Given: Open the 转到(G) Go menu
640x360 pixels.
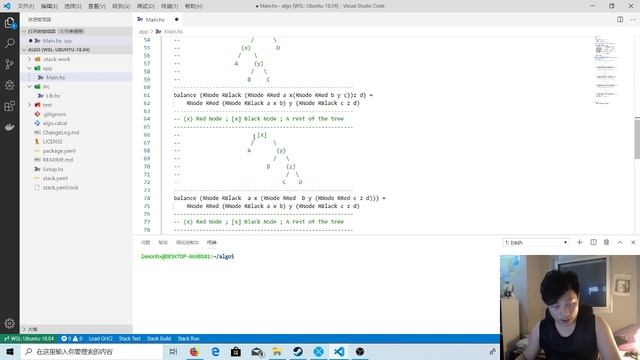Looking at the screenshot, I should (121, 6).
